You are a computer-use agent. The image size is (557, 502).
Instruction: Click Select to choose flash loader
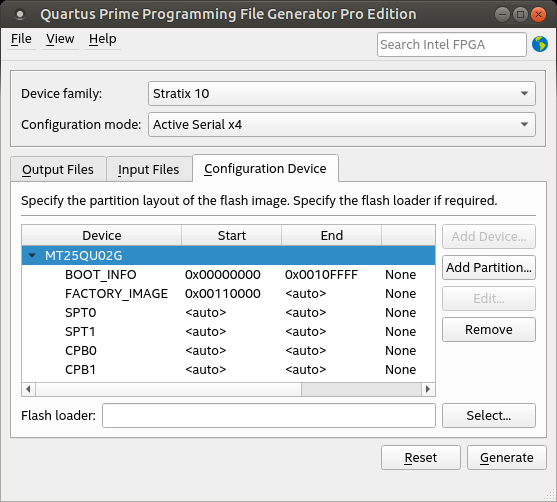tap(489, 415)
